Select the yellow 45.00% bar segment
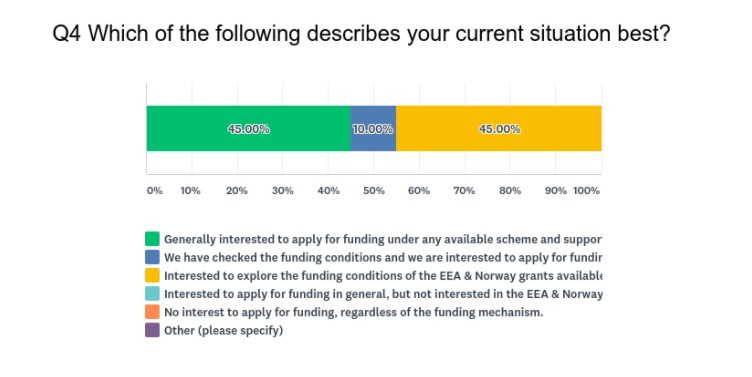 (x=499, y=129)
